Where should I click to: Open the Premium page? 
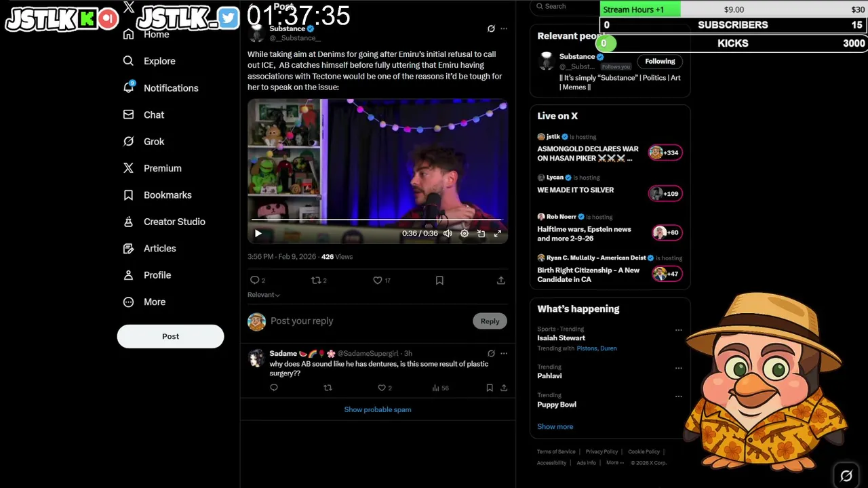pos(153,168)
